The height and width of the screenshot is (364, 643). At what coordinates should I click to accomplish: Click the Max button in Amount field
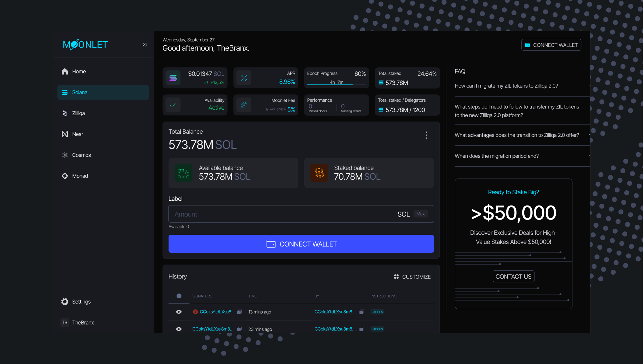[x=420, y=214]
